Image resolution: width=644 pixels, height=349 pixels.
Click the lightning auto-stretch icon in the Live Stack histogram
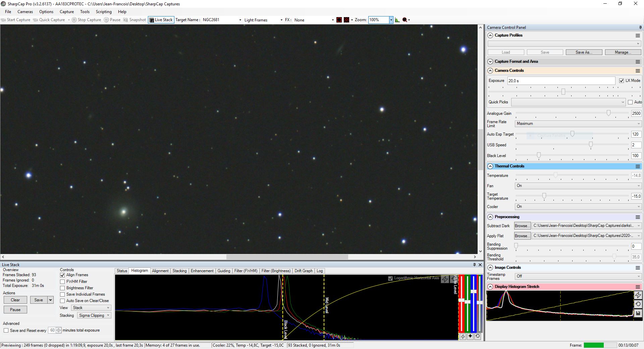click(x=445, y=279)
